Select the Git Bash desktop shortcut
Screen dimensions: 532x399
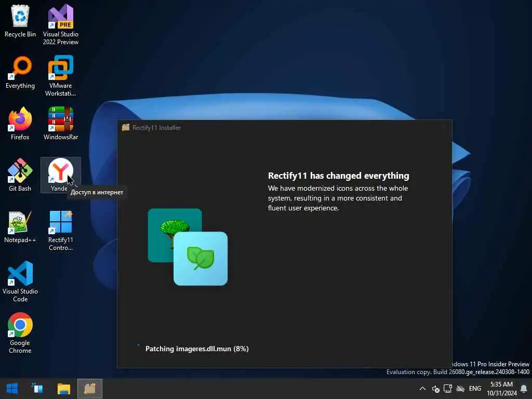[20, 175]
